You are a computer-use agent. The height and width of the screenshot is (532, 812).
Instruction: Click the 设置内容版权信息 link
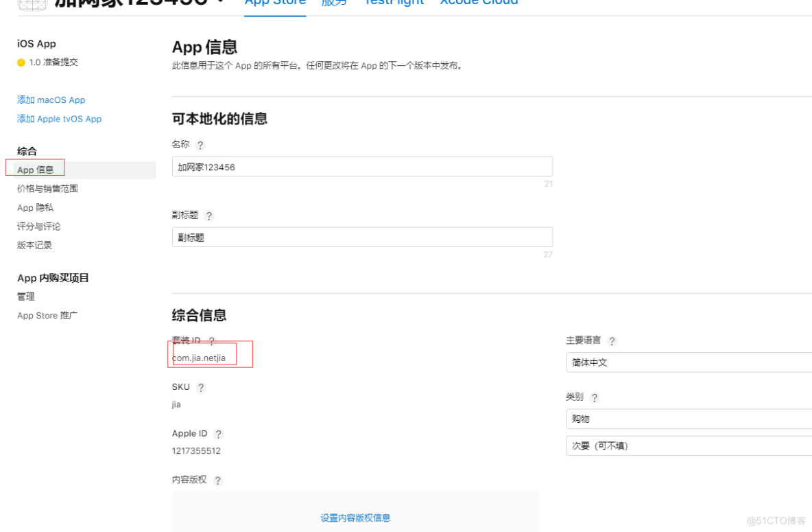(355, 518)
